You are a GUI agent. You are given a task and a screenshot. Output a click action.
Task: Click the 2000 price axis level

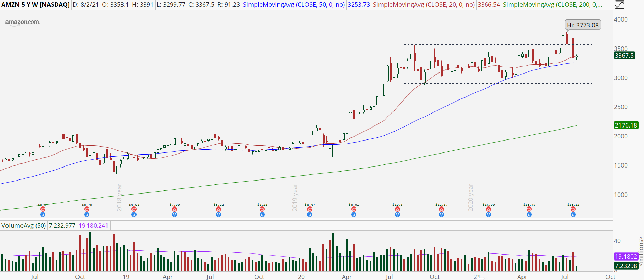[620, 136]
